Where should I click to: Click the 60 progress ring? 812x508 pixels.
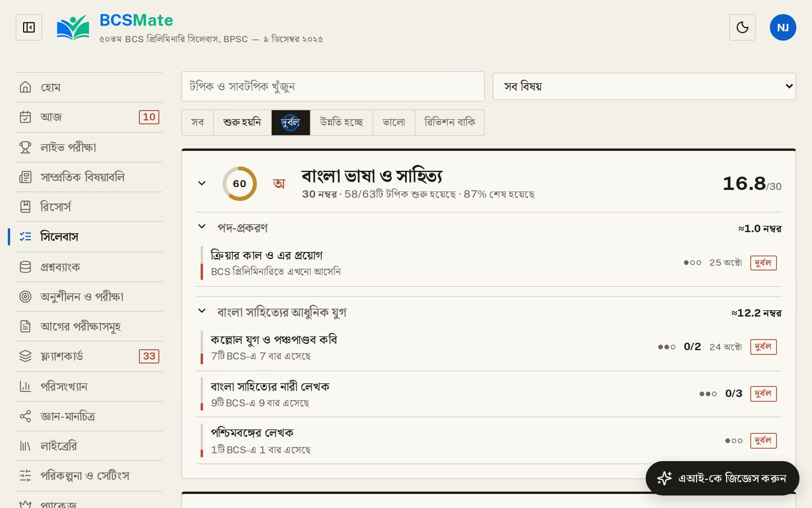click(240, 184)
